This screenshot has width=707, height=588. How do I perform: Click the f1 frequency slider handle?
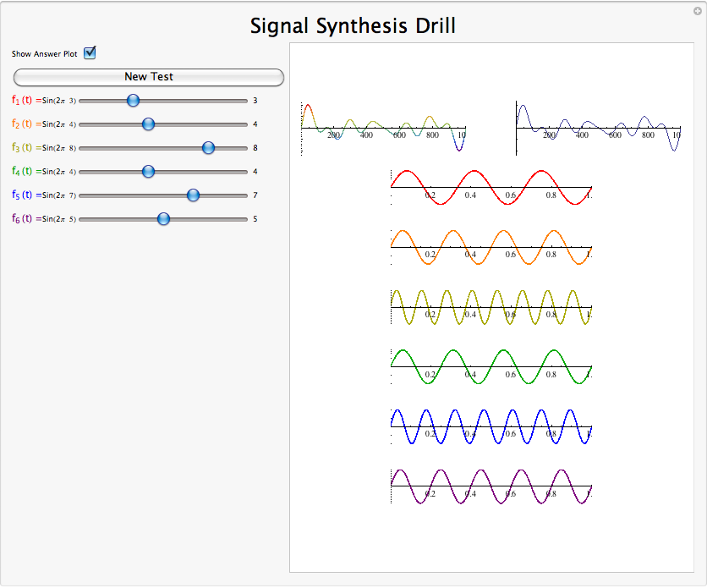[x=133, y=101]
